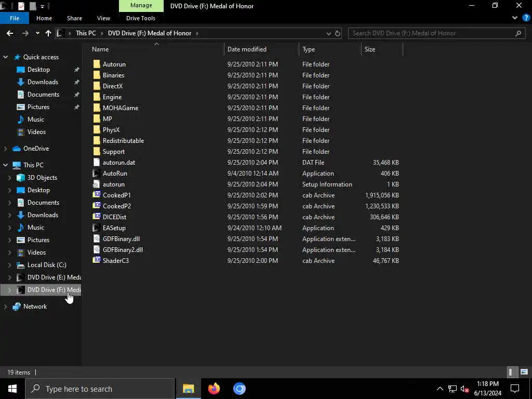Viewport: 532px width, 399px height.
Task: Launch Firefox from the taskbar
Action: click(x=214, y=389)
